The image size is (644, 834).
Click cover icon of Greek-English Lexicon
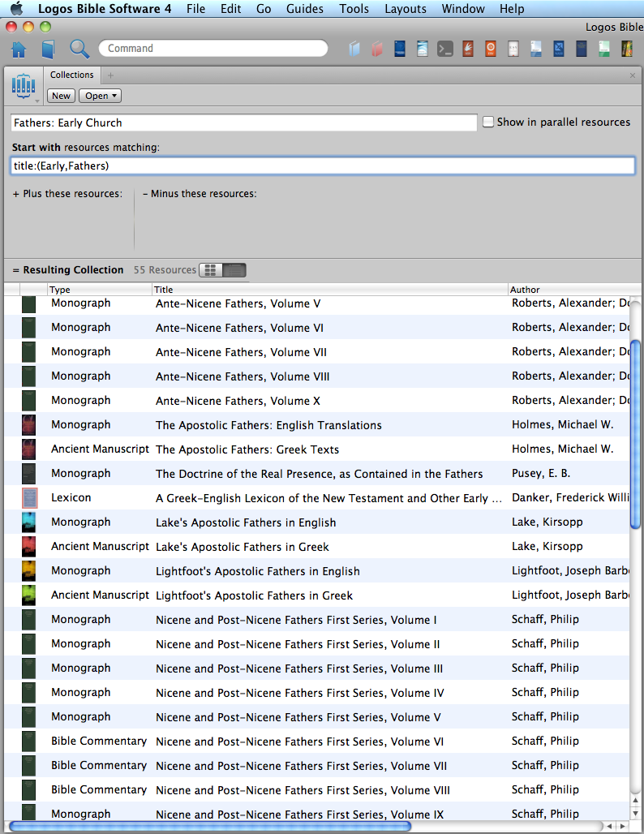(29, 498)
